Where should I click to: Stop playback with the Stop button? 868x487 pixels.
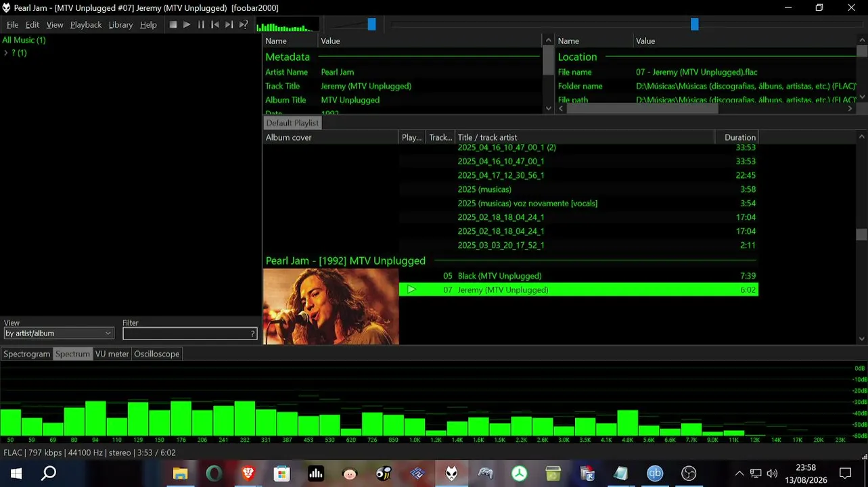pos(173,25)
